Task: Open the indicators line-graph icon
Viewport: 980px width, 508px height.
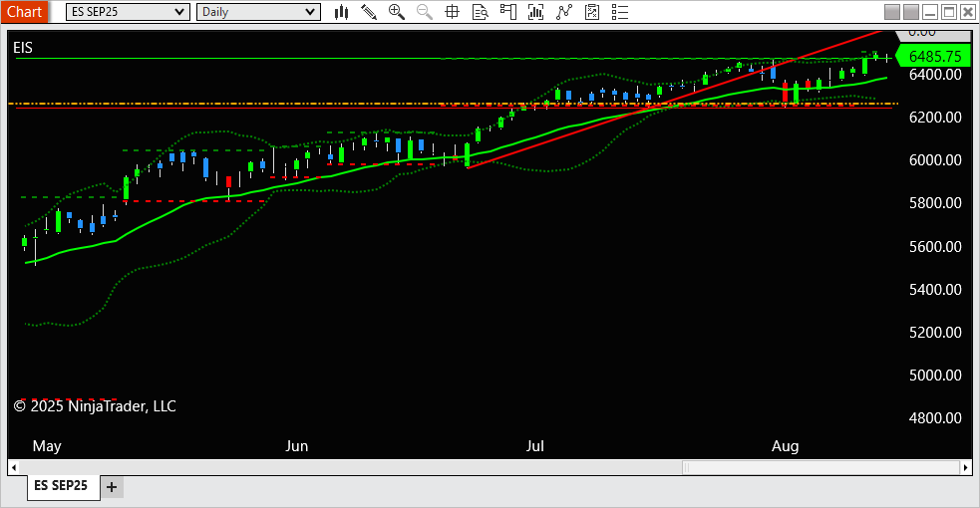Action: pos(563,12)
